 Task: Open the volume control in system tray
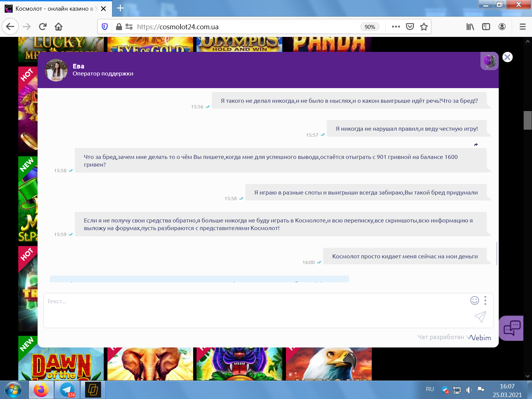click(469, 390)
